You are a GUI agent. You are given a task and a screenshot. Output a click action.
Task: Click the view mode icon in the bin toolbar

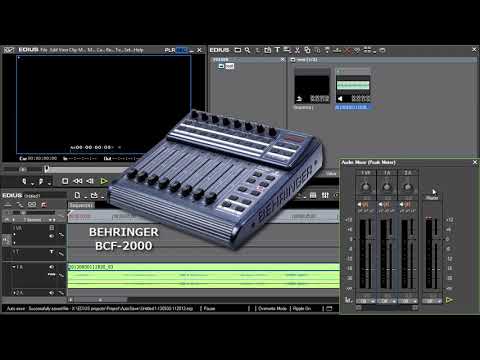tap(367, 50)
